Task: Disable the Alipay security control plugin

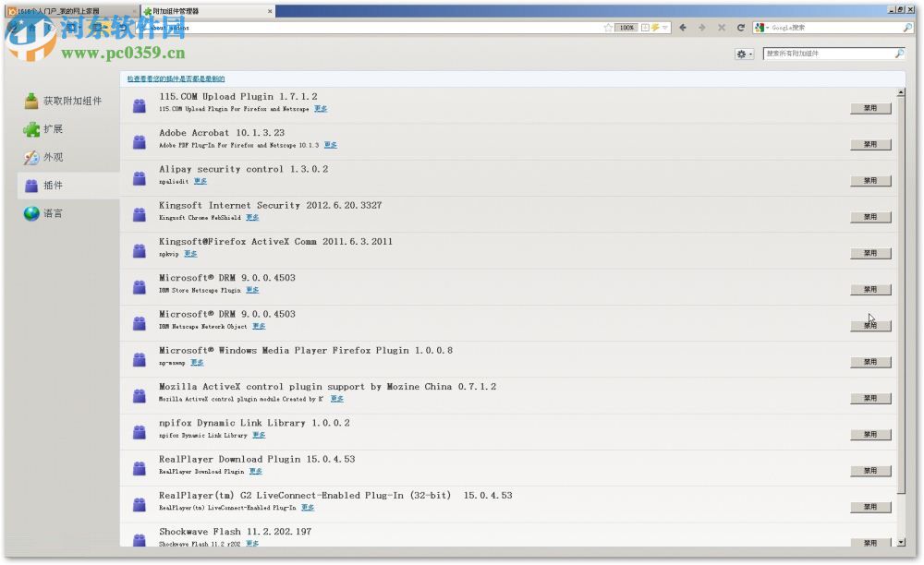Action: pyautogui.click(x=870, y=181)
